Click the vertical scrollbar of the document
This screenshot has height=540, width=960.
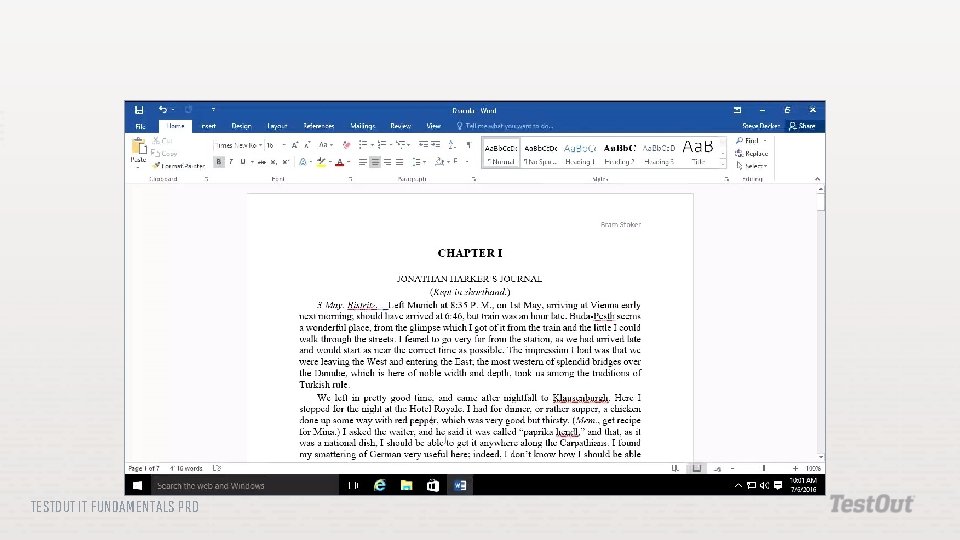point(820,322)
